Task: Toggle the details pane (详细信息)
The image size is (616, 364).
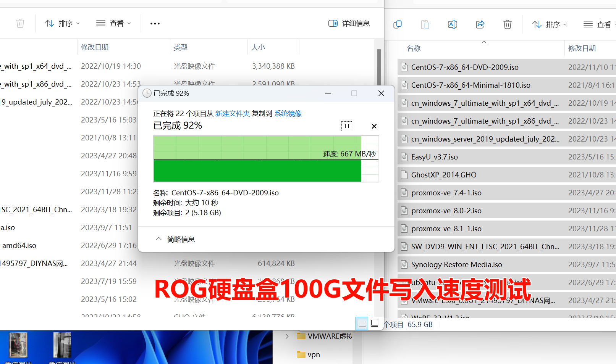Action: click(x=349, y=24)
